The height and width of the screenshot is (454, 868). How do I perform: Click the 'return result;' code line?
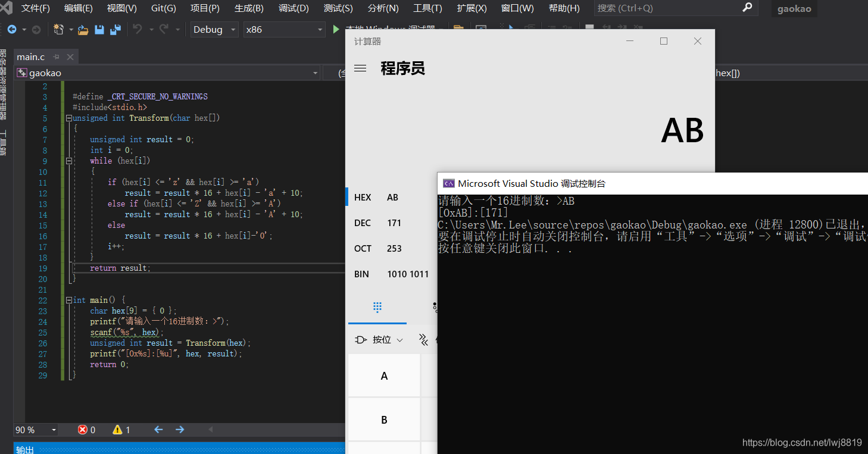click(x=120, y=268)
